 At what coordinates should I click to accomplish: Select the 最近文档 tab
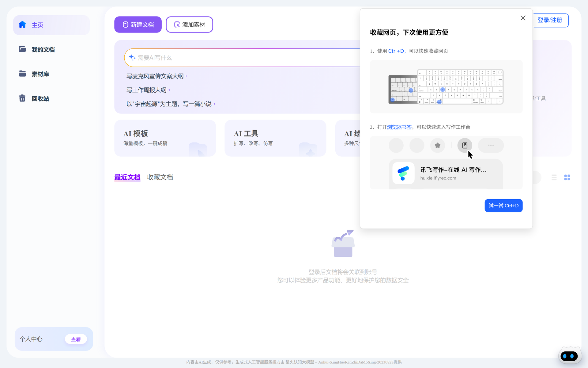click(127, 177)
